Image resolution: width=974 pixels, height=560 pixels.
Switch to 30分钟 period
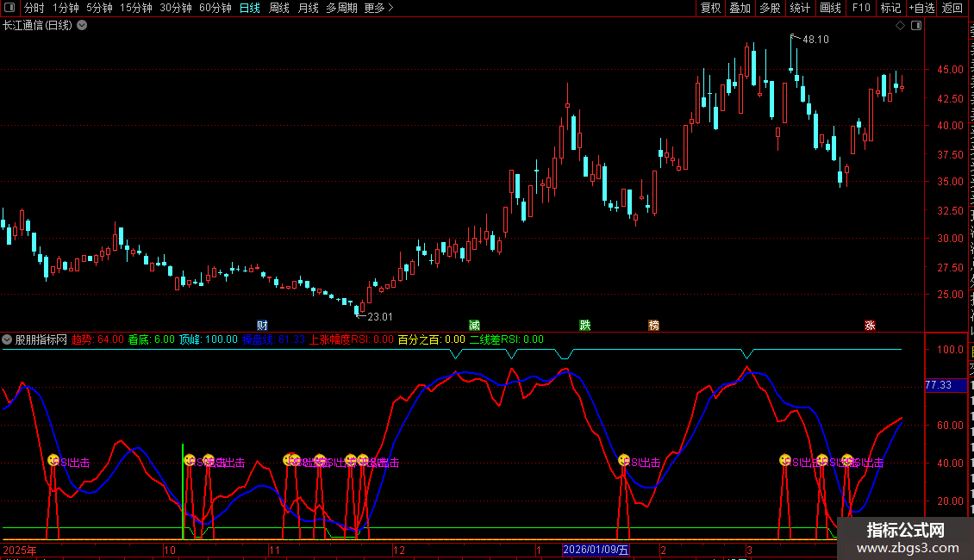[x=176, y=8]
